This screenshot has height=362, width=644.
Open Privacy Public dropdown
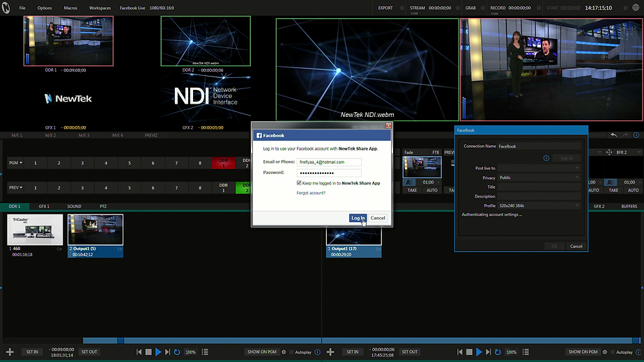(539, 178)
